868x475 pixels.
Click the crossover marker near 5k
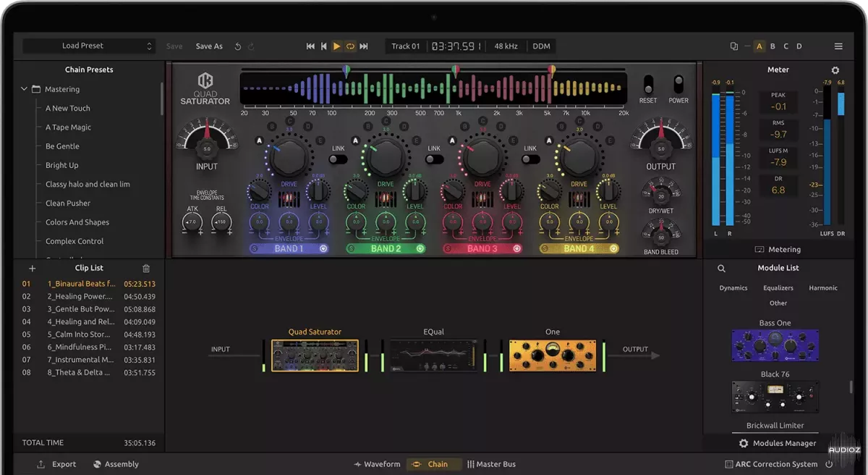click(552, 71)
